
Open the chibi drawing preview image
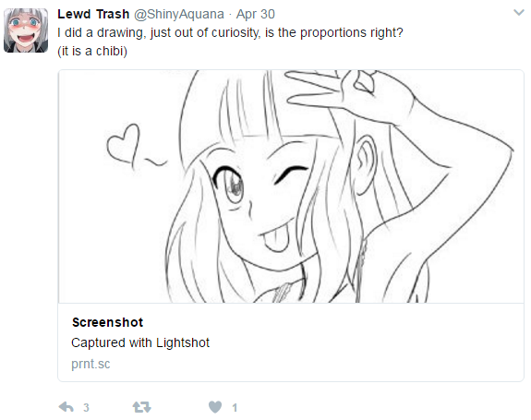point(291,186)
